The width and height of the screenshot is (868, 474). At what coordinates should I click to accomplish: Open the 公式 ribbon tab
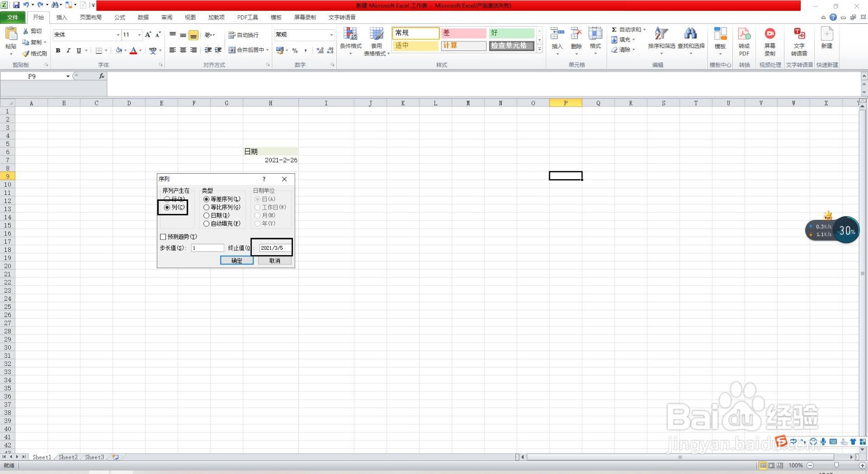click(120, 17)
